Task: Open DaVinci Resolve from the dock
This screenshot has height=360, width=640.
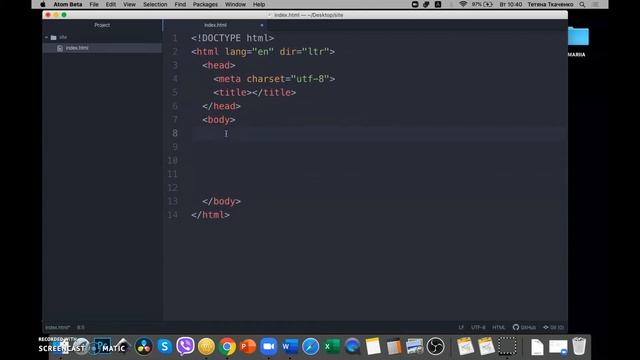Action: point(144,347)
